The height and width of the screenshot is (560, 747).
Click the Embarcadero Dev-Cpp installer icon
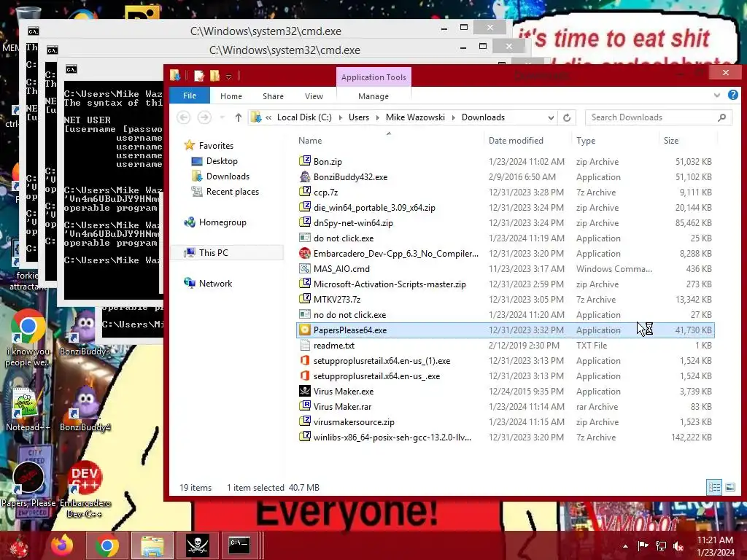tap(305, 253)
